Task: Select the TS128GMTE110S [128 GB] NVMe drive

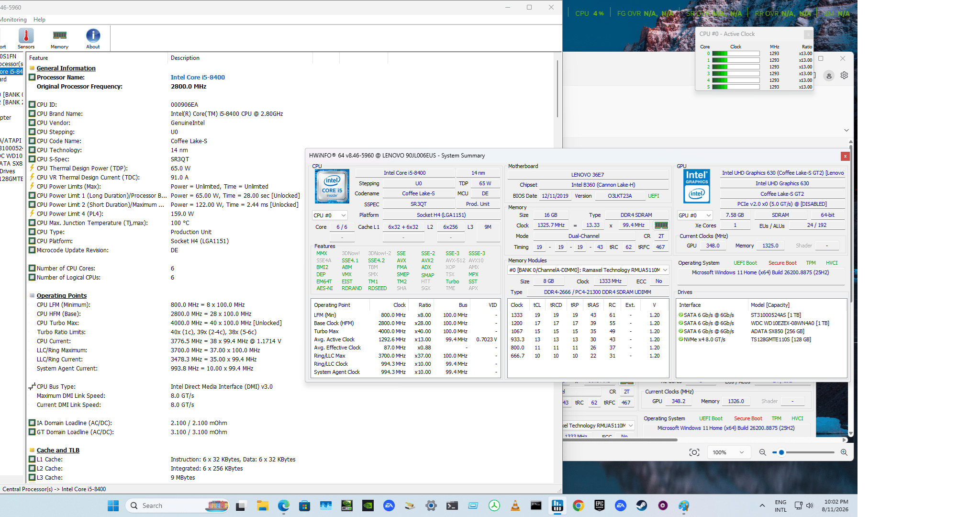Action: click(761, 339)
